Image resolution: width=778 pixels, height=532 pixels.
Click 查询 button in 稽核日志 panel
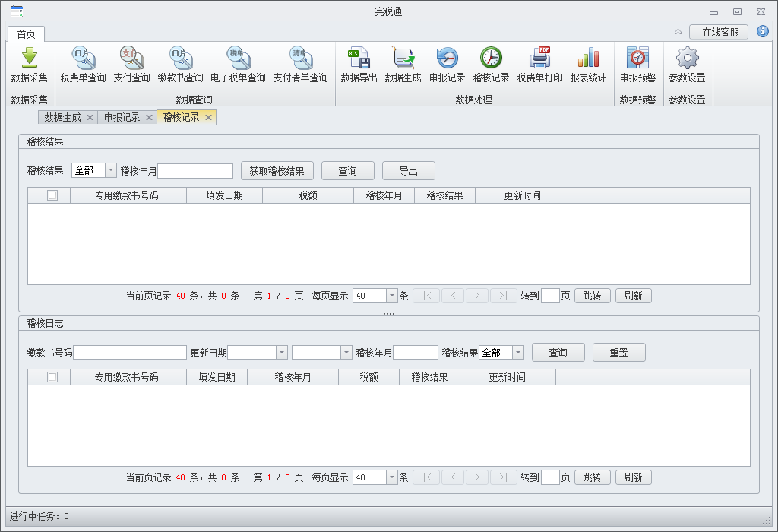pyautogui.click(x=558, y=353)
